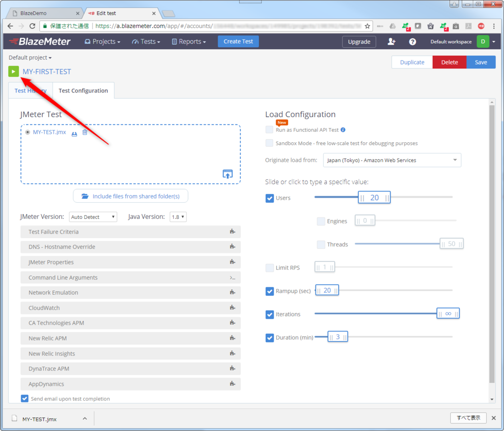This screenshot has height=431, width=504.
Task: Click the red BlazeMeter extension icon
Action: coord(481,26)
